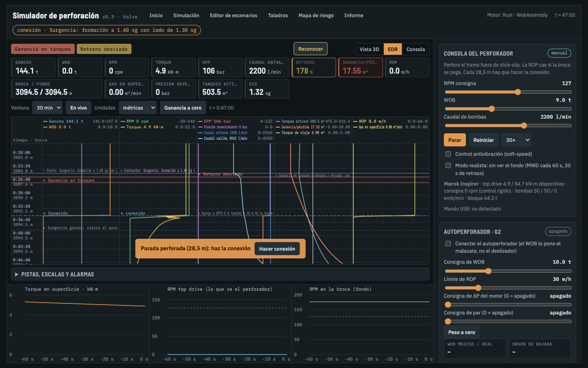
Task: Select the ECD 1.32 sg readout
Action: [267, 89]
